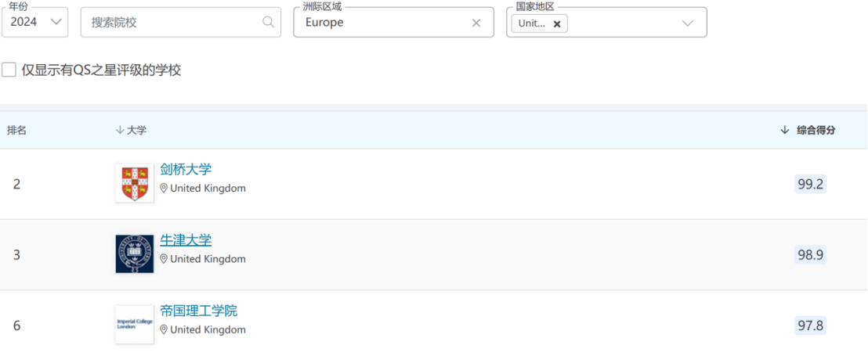
Task: Click the Cambridge crest logo
Action: pos(135,183)
